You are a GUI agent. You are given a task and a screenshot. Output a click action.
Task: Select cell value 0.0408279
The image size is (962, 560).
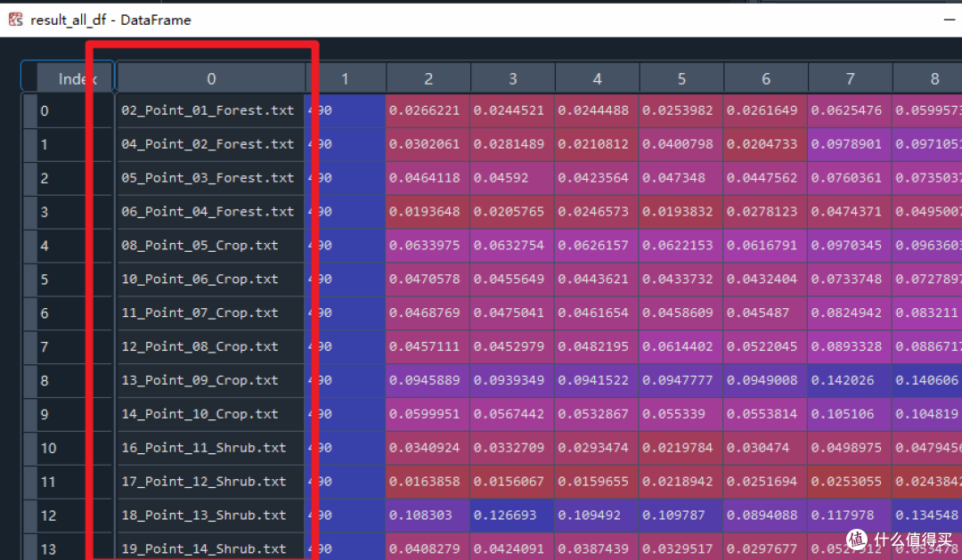pos(428,548)
